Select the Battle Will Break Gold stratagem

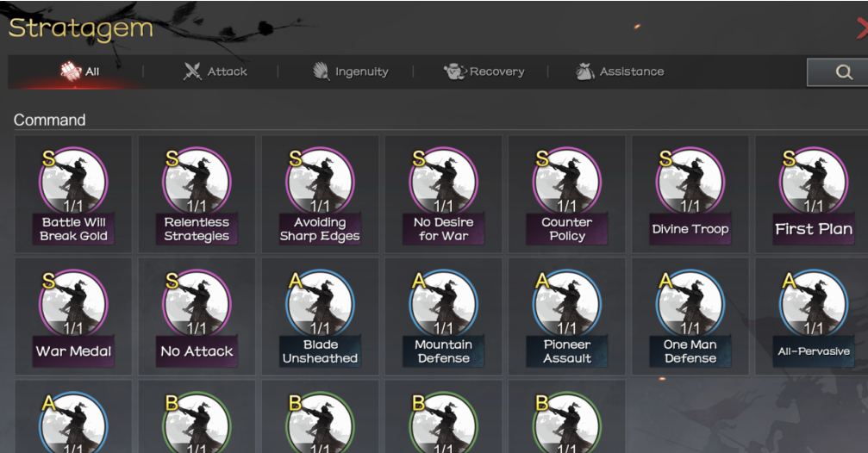click(x=73, y=194)
